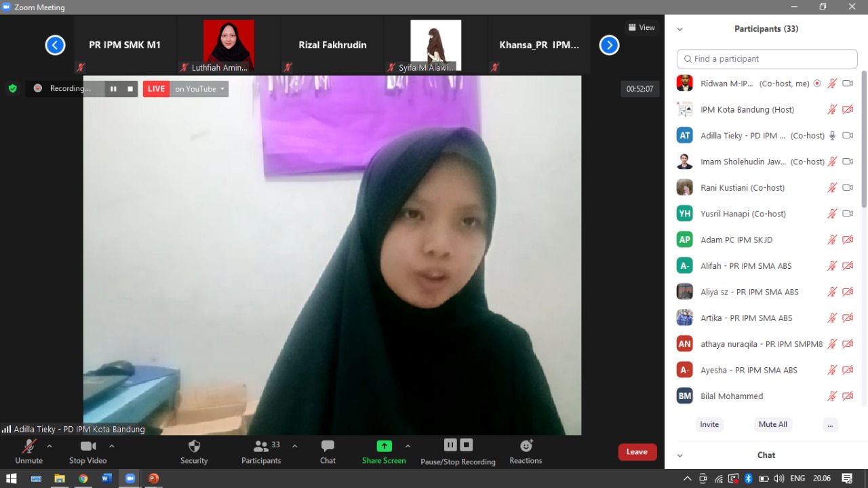868x488 pixels.
Task: Click the 00:52:07 meeting timer
Action: (x=640, y=89)
